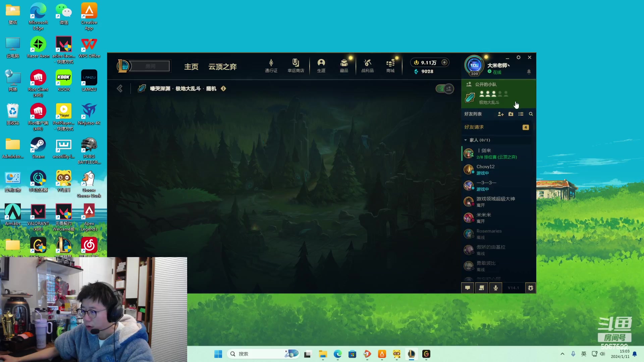
Task: Click the 英 input language indicator
Action: [x=584, y=354]
